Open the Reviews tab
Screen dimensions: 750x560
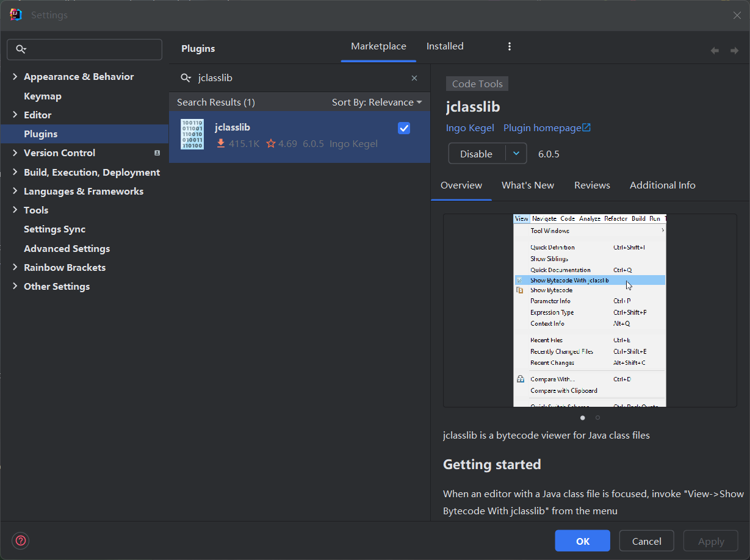[592, 185]
